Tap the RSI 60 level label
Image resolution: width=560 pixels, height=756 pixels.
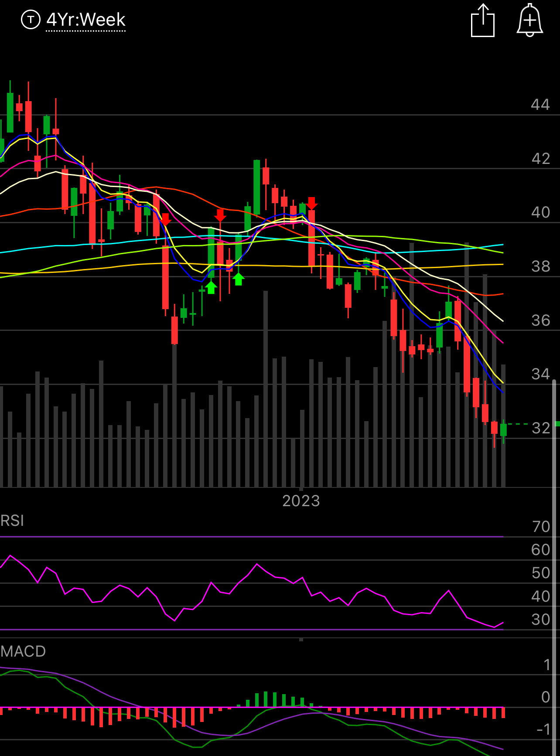click(541, 550)
